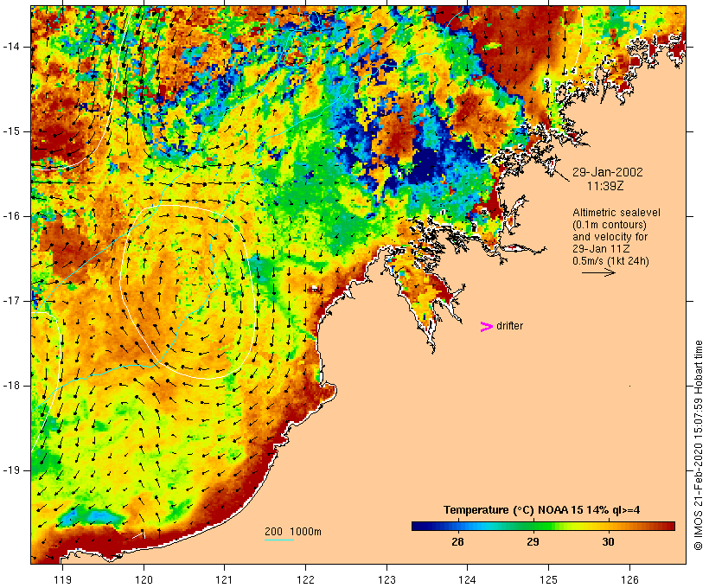Click the '29-Jan 11Z' velocity date text
709x588 pixels.
[x=602, y=249]
